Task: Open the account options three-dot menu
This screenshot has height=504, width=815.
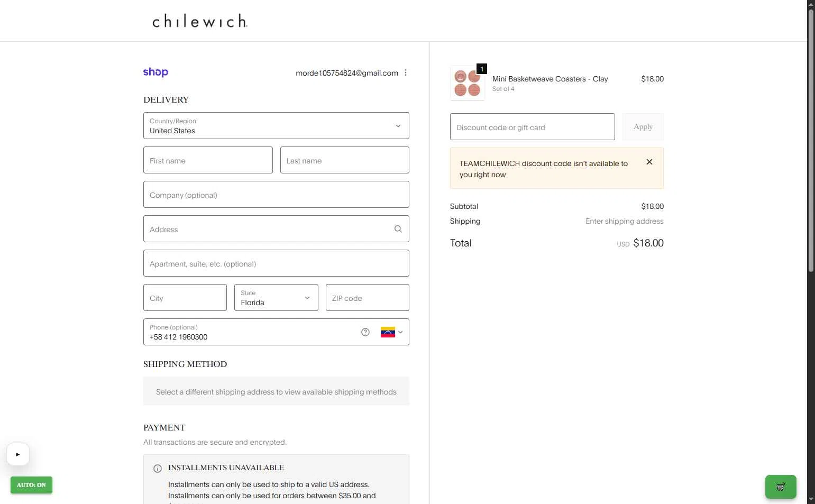Action: pyautogui.click(x=406, y=73)
